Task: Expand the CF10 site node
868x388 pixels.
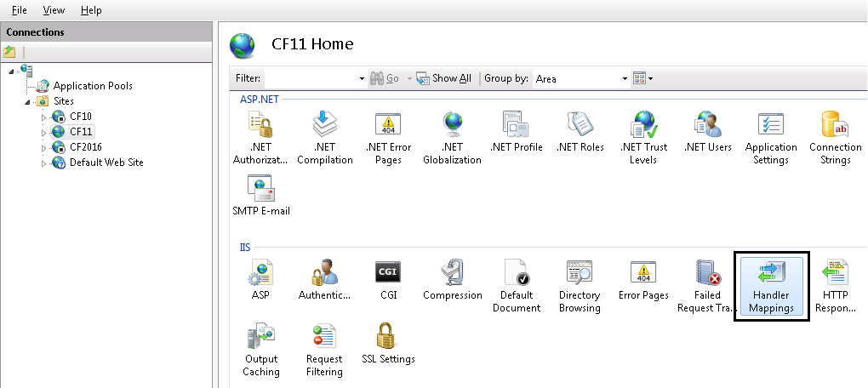Action: tap(44, 117)
